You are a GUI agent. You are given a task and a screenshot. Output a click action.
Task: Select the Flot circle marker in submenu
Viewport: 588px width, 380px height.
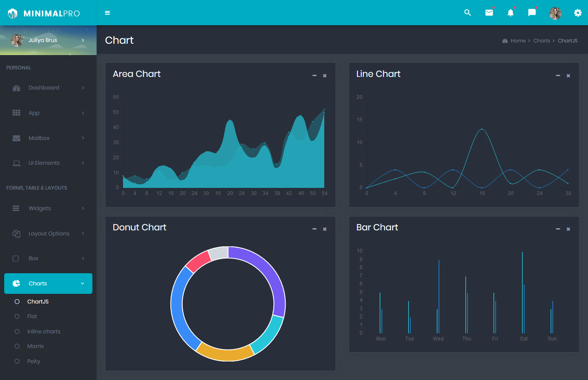click(x=17, y=316)
